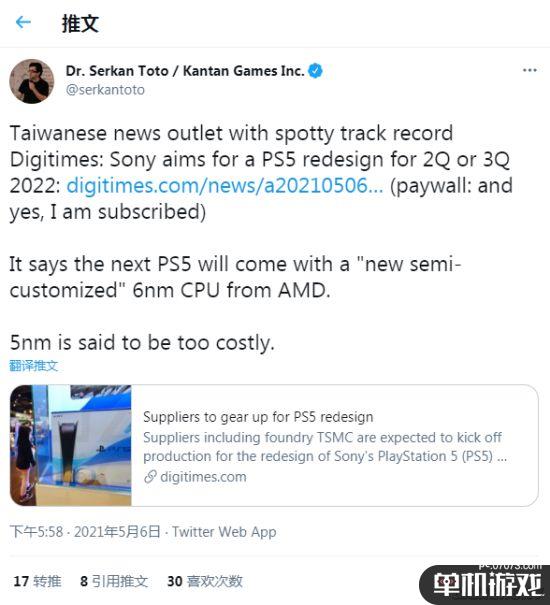This screenshot has height=605, width=550.
Task: Click the 推文 page header title
Action: (x=80, y=23)
